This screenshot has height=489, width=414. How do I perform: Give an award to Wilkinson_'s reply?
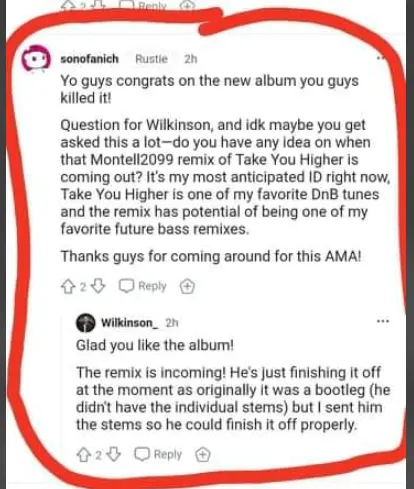pos(203,455)
